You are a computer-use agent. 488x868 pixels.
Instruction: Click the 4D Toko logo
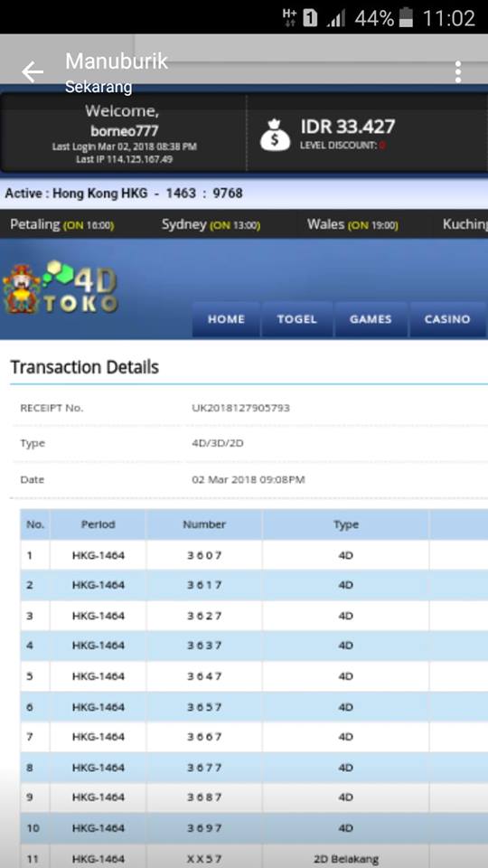(61, 287)
